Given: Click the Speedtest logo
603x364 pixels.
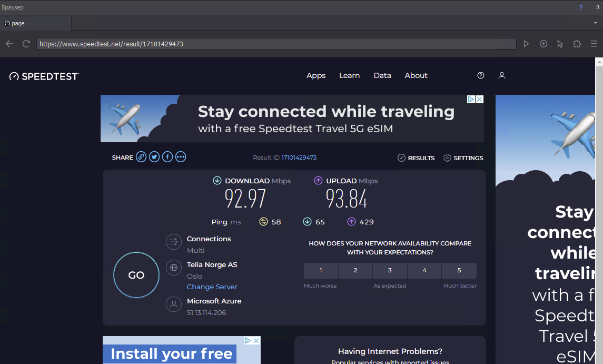Looking at the screenshot, I should click(x=44, y=76).
